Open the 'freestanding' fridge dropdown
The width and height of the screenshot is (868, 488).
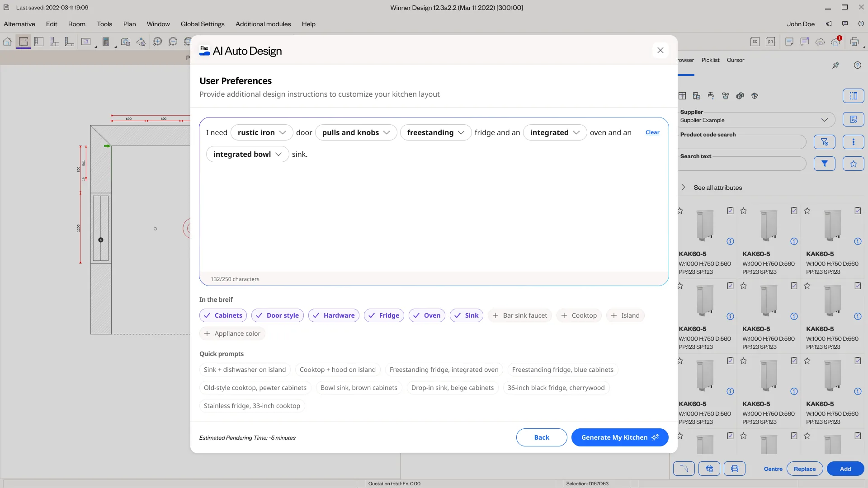(436, 132)
